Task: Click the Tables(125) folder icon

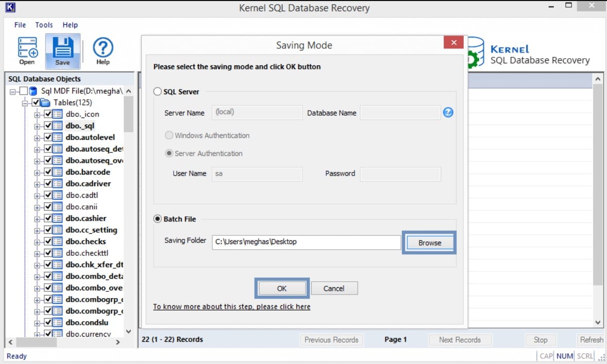Action: [x=45, y=102]
